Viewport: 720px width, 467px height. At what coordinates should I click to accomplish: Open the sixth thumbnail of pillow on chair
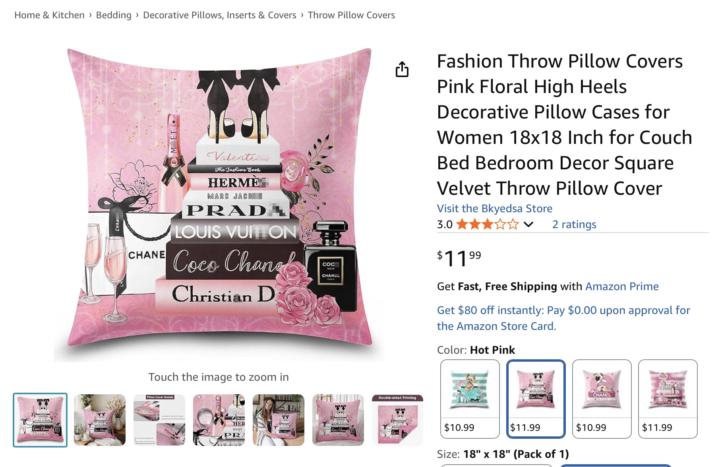338,420
